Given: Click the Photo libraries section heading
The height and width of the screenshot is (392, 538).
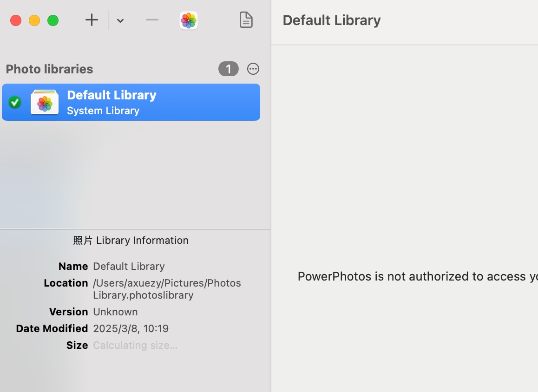Looking at the screenshot, I should point(49,69).
